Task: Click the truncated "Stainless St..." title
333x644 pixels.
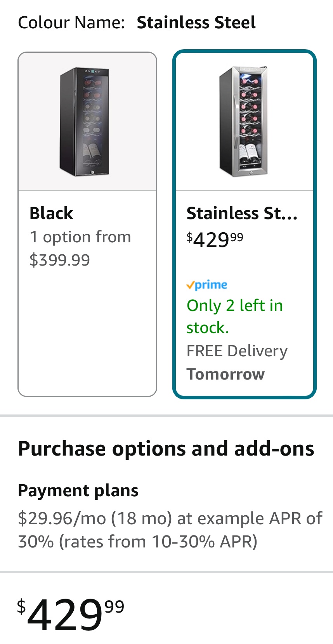Action: point(242,213)
